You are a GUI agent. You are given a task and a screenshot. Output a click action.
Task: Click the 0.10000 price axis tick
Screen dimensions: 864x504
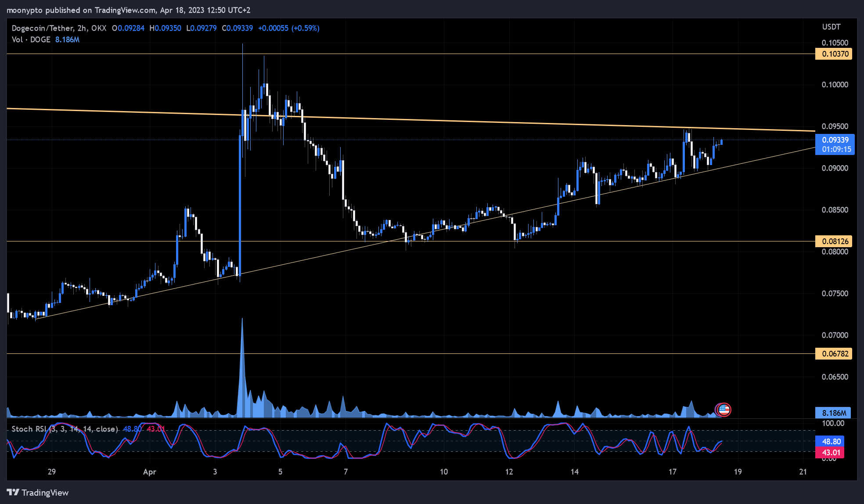[x=835, y=84]
